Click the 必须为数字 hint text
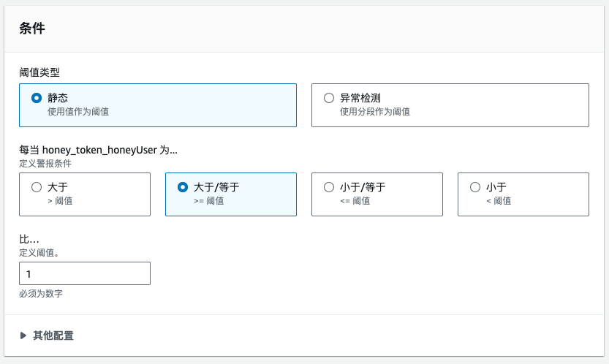Image resolution: width=609 pixels, height=364 pixels. 41,294
